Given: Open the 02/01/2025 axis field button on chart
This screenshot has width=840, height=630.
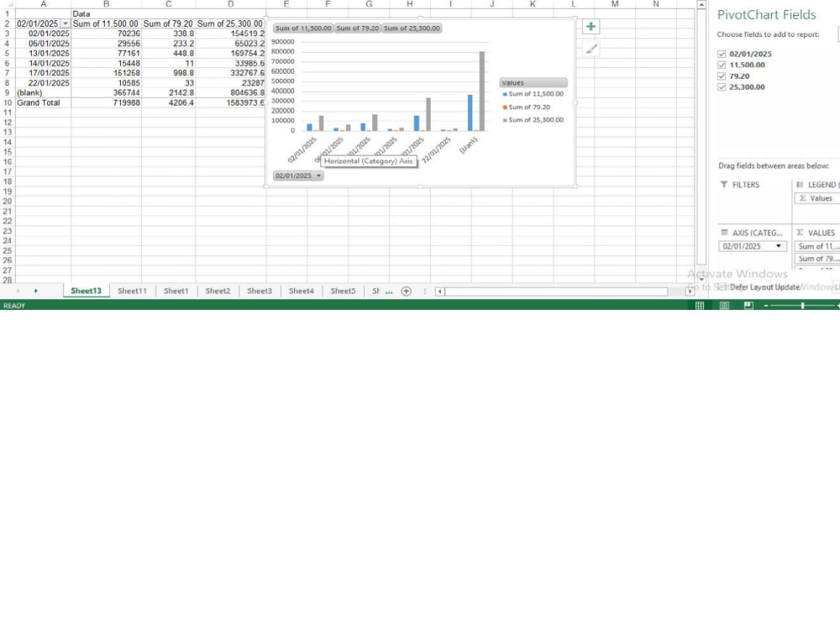Looking at the screenshot, I should [x=298, y=176].
